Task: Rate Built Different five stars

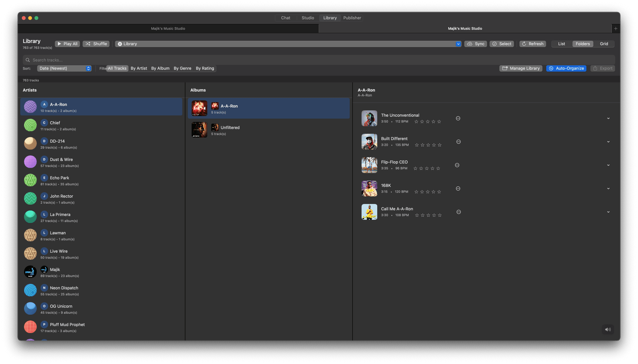Action: 440,145
